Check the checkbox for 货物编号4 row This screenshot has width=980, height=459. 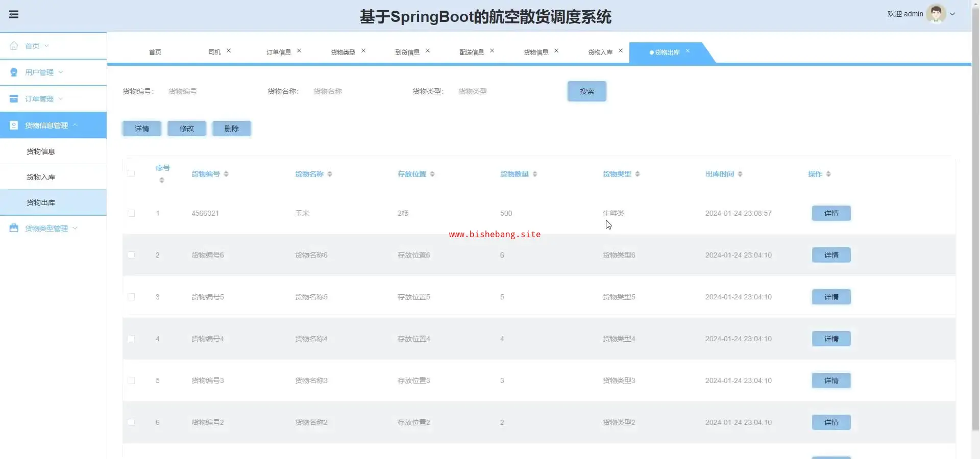(131, 339)
